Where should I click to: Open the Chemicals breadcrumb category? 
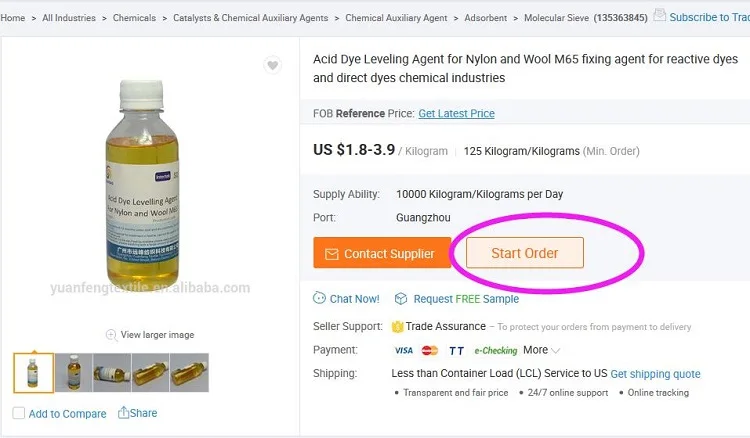[136, 18]
